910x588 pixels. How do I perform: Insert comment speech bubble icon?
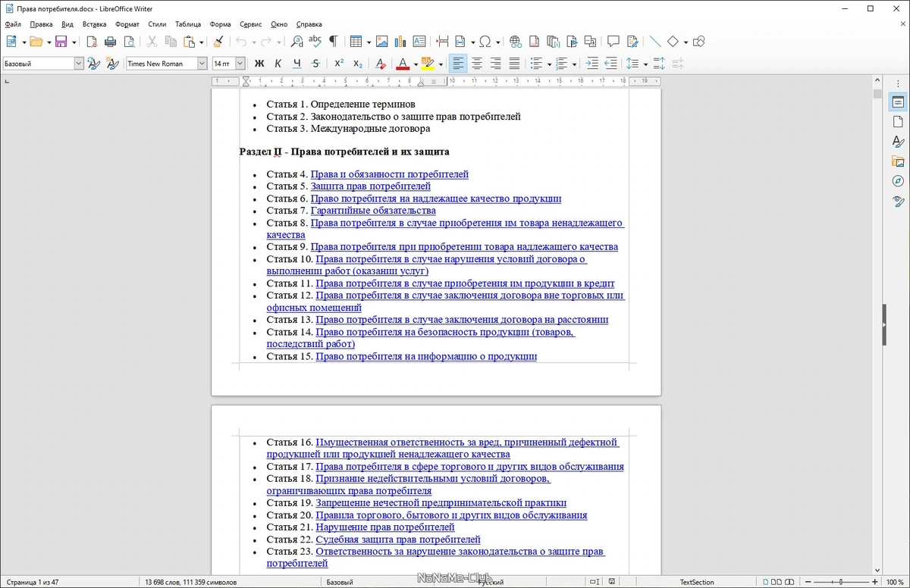[613, 42]
